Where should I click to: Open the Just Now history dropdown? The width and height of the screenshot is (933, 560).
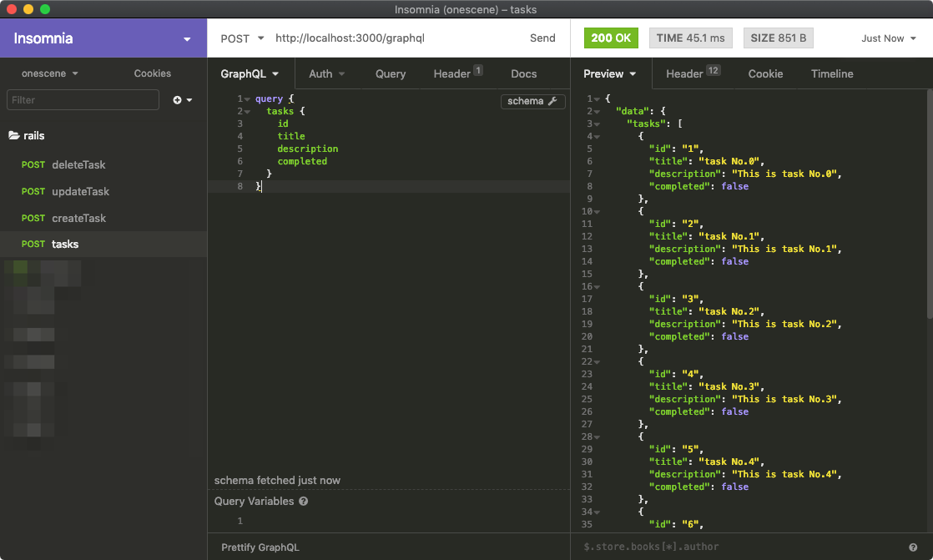pyautogui.click(x=889, y=38)
